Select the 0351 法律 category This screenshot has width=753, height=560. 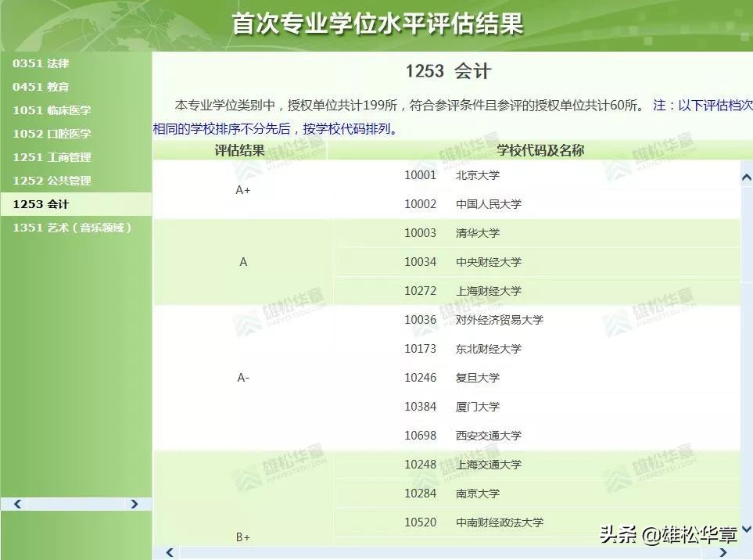pos(40,63)
